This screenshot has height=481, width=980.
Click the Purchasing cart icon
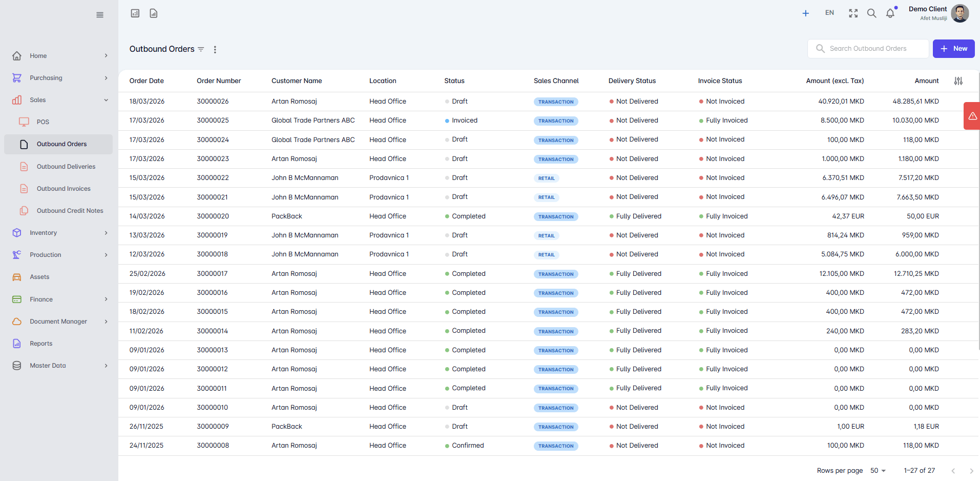pyautogui.click(x=17, y=78)
